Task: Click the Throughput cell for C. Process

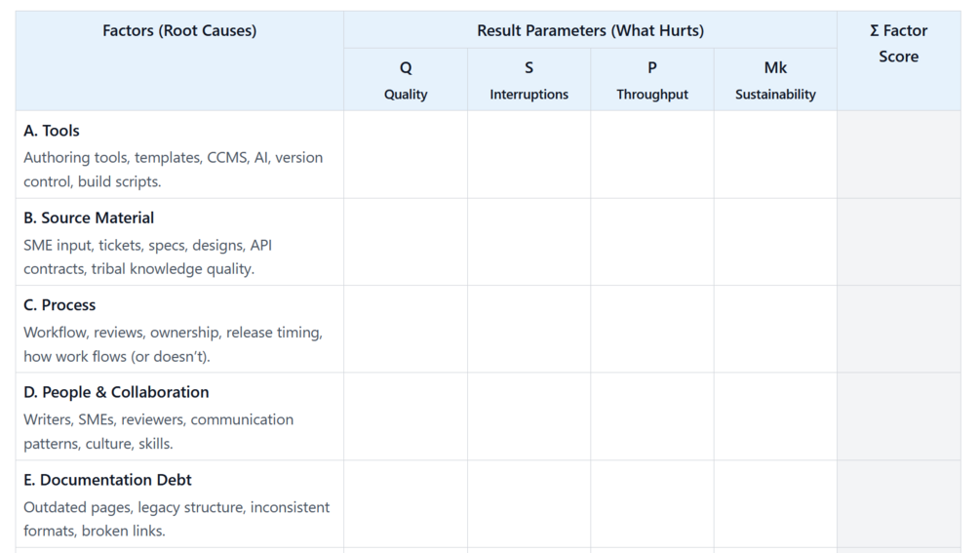Action: (x=652, y=329)
